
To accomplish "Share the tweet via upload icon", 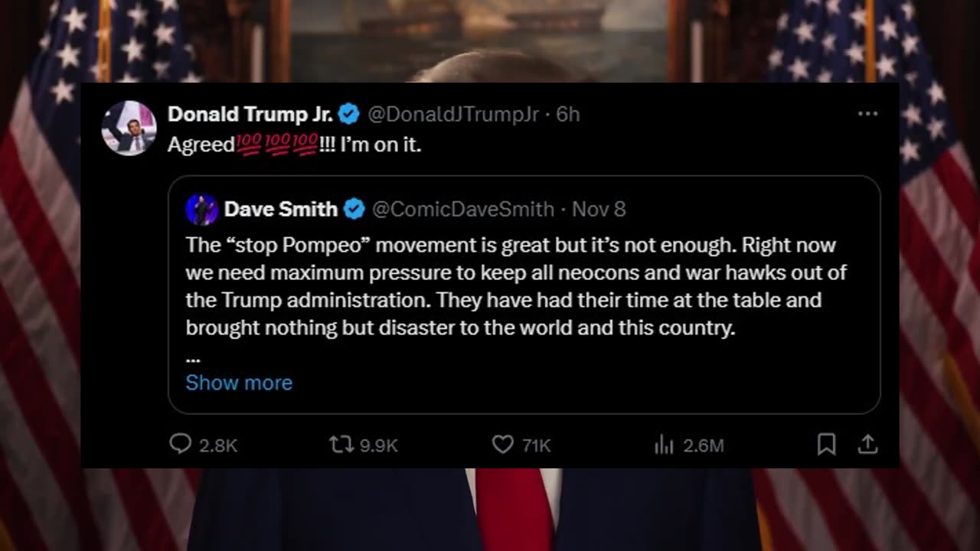I will (867, 445).
